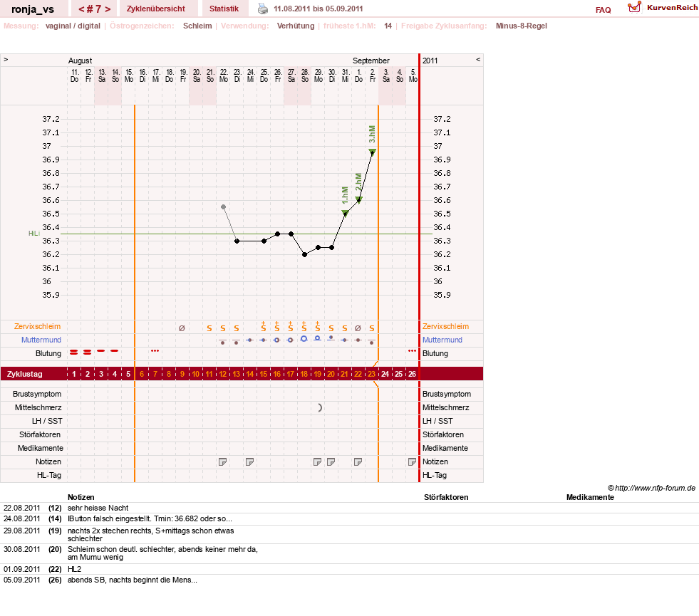This screenshot has width=699, height=616.
Task: Click the lowest temperature point on day 18
Action: click(x=304, y=255)
